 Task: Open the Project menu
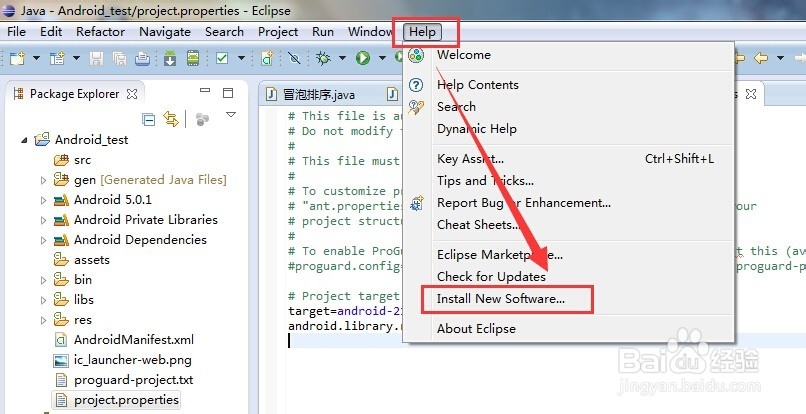click(278, 32)
